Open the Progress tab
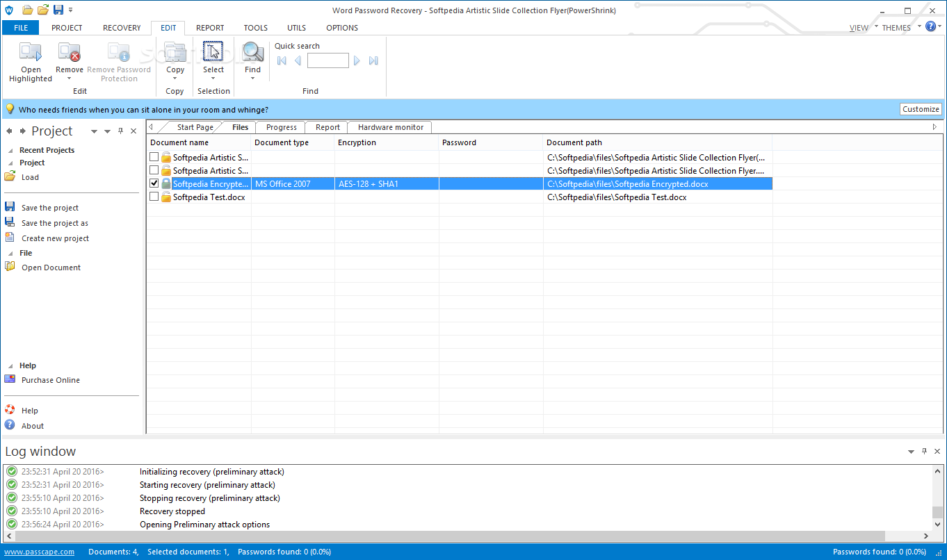Viewport: 947px width, 560px height. pos(281,127)
